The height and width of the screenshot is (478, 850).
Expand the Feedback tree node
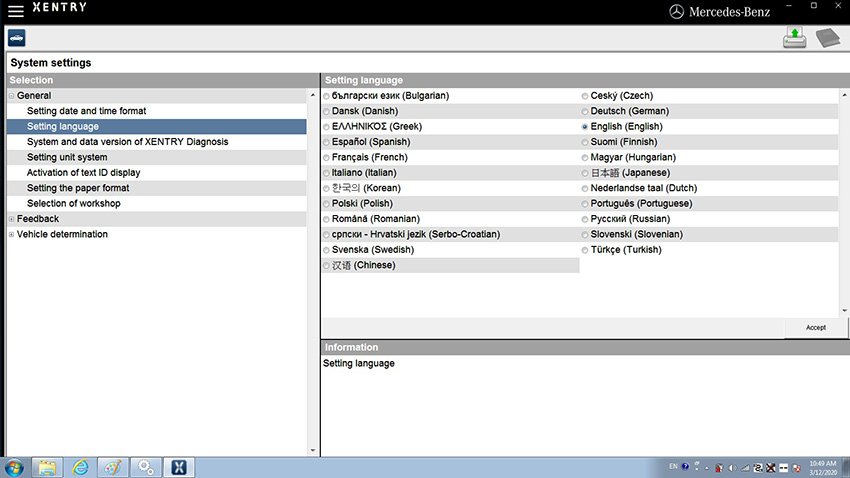tap(11, 219)
